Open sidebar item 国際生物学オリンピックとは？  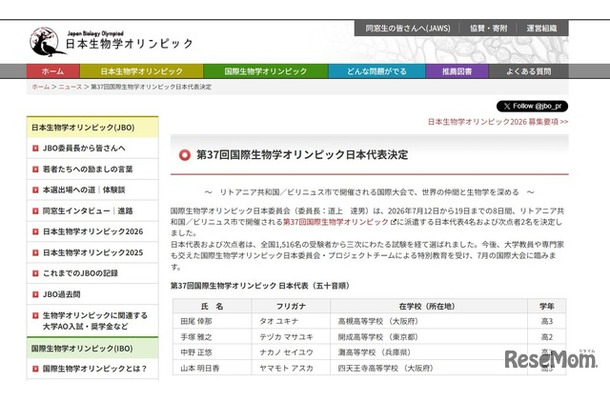coord(93,369)
